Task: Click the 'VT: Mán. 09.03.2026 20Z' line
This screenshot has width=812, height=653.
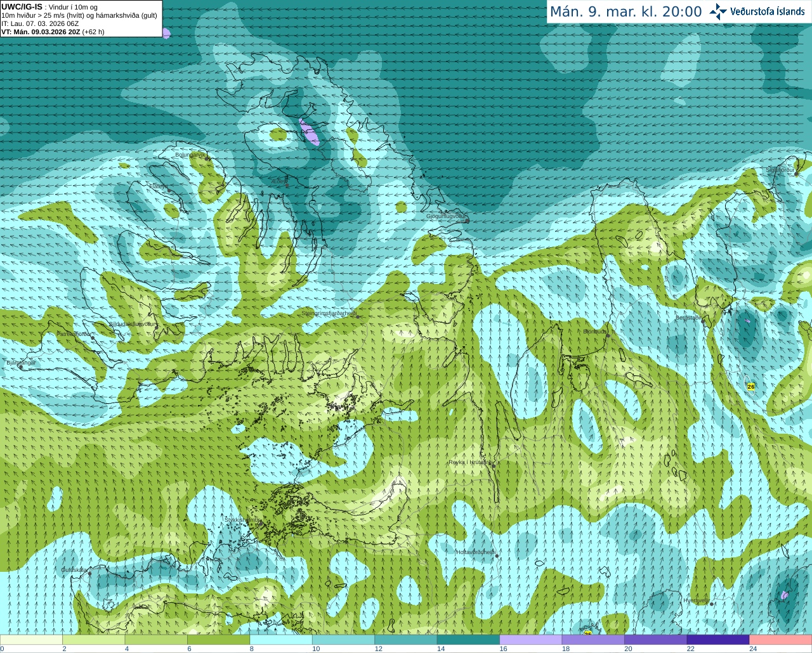Action: click(x=41, y=32)
